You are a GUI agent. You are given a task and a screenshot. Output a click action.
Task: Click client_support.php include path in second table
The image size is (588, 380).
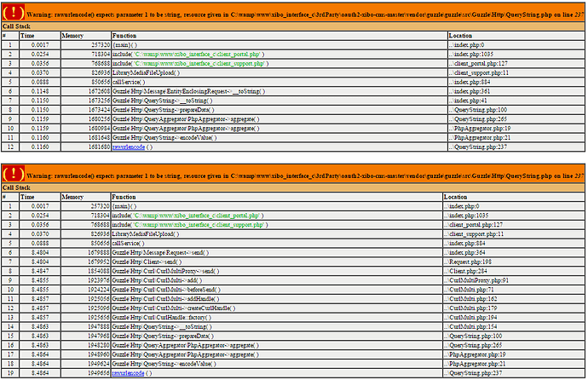tap(199, 225)
